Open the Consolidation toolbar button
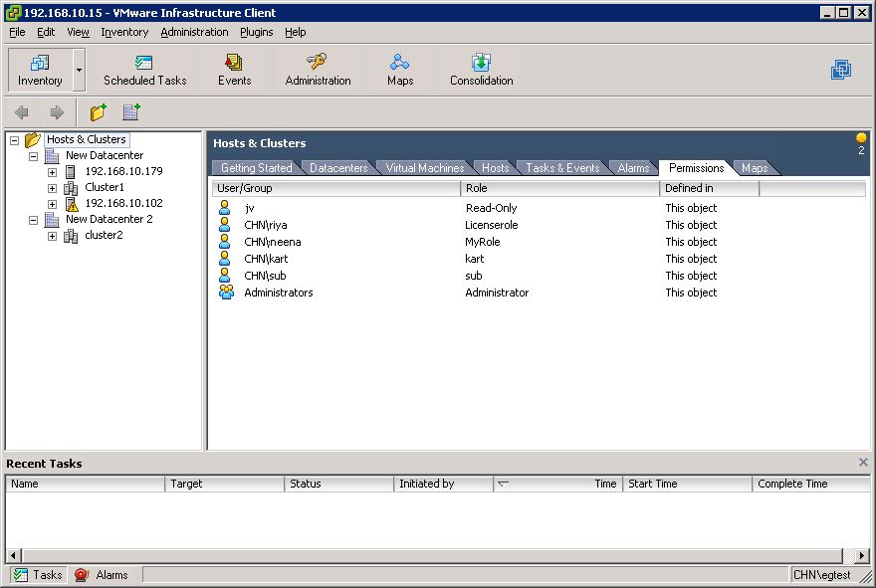Image resolution: width=876 pixels, height=588 pixels. pos(481,70)
